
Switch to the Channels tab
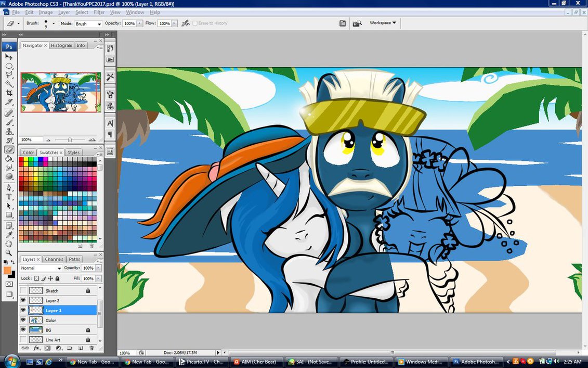coord(54,259)
